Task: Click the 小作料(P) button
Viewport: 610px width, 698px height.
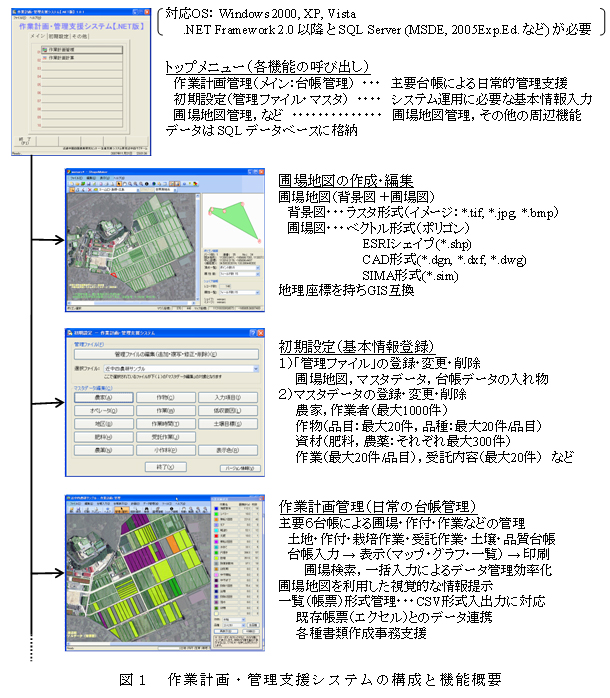Action: pos(166,450)
